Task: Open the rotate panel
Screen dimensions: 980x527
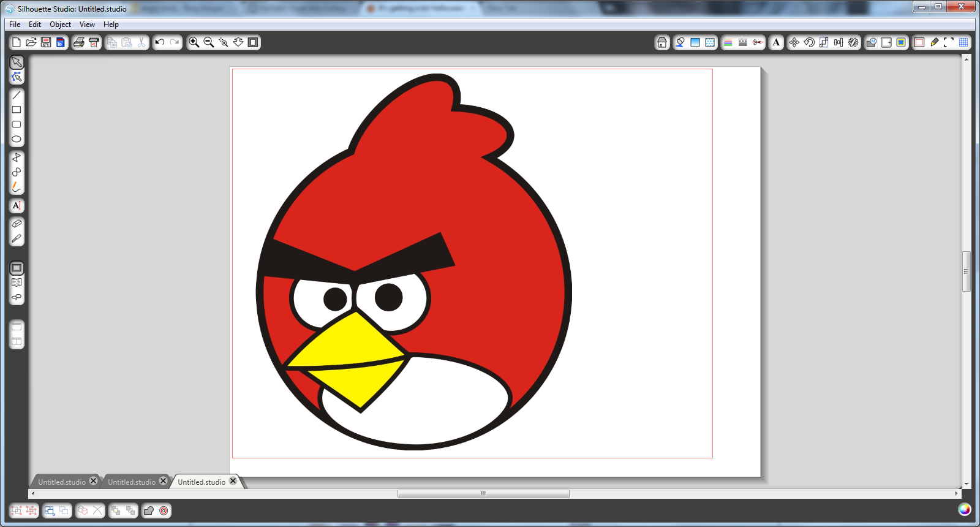Action: tap(809, 42)
